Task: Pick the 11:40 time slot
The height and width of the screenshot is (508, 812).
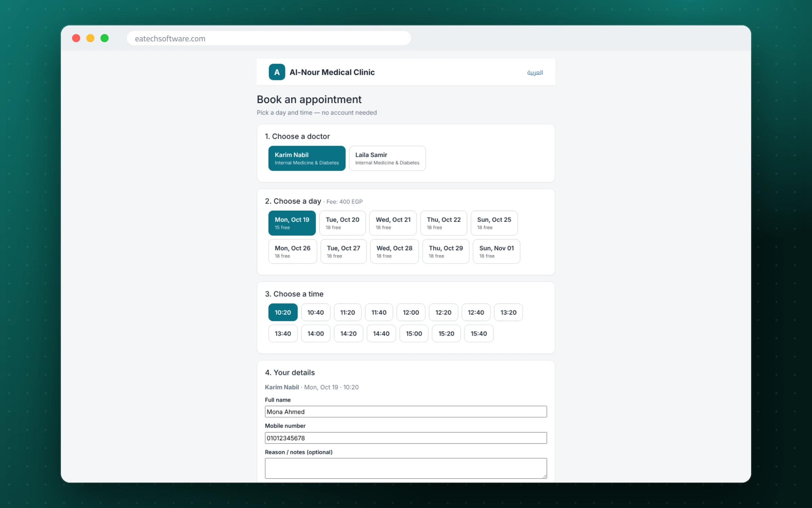Action: click(379, 312)
